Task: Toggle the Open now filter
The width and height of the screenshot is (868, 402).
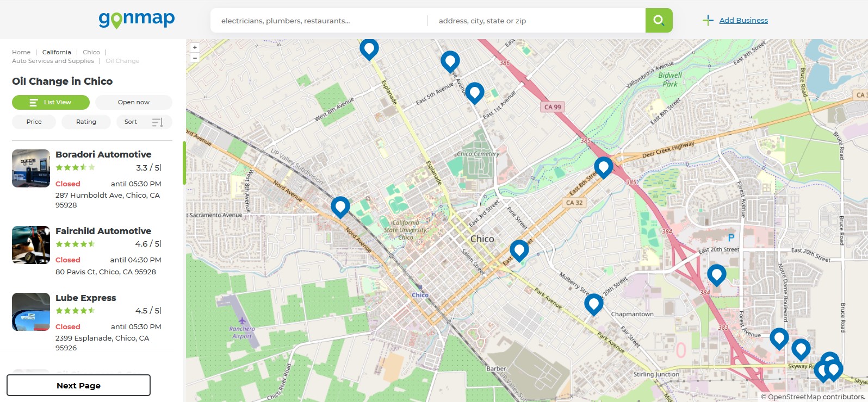Action: point(134,102)
